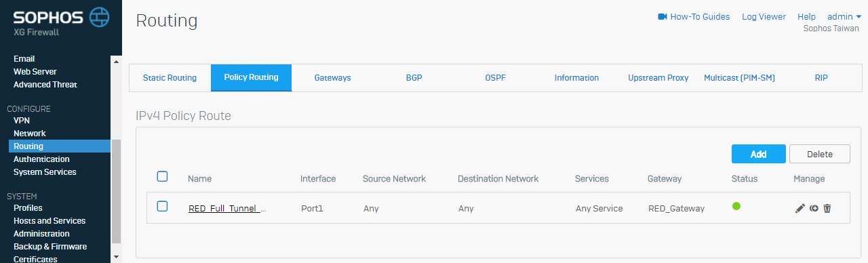Screen dimensions: 868x263
Task: Edit the RED_Full_Tunnel policy route pencil icon
Action: point(800,209)
